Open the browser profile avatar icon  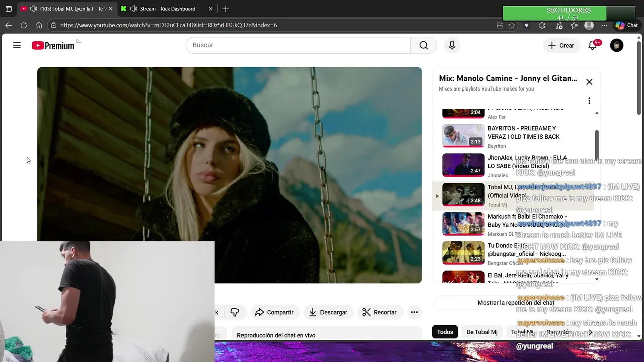(589, 25)
